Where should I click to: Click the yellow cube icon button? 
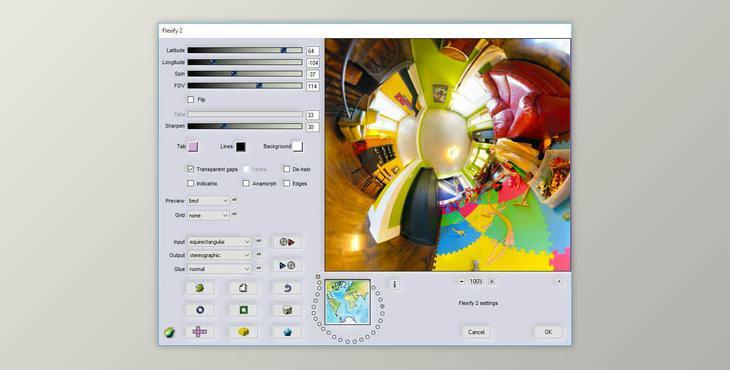(243, 331)
